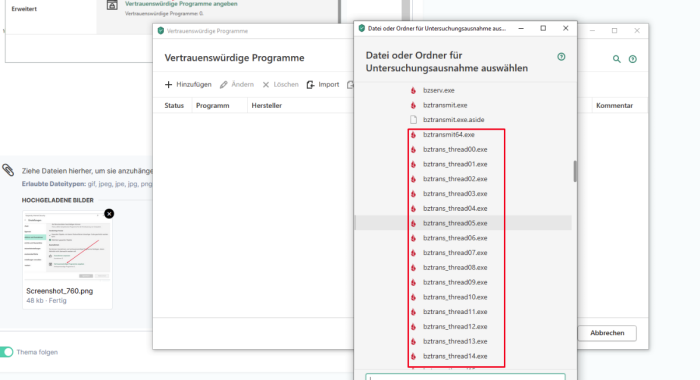Screen dimensions: 700x380
Task: Select the bztrans_thread06.exe file name
Action: point(455,238)
